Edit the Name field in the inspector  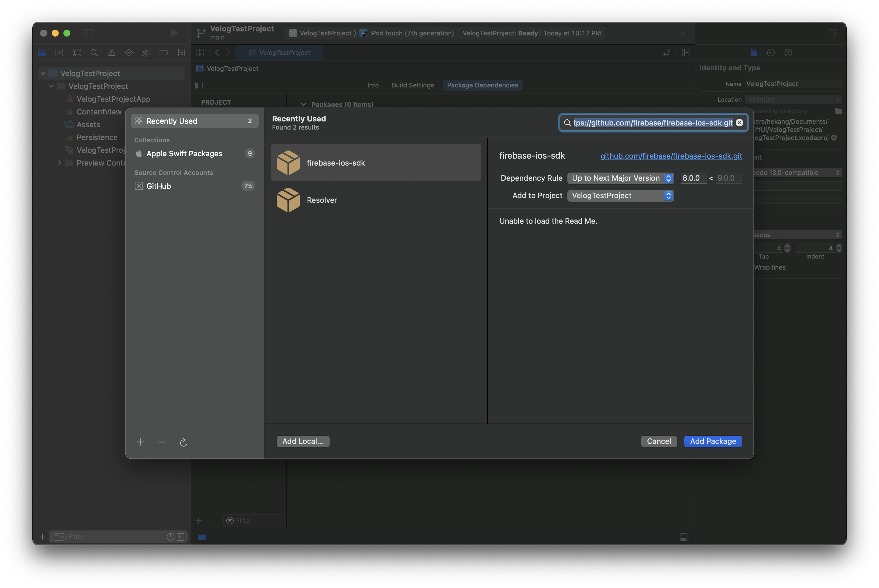pyautogui.click(x=793, y=84)
